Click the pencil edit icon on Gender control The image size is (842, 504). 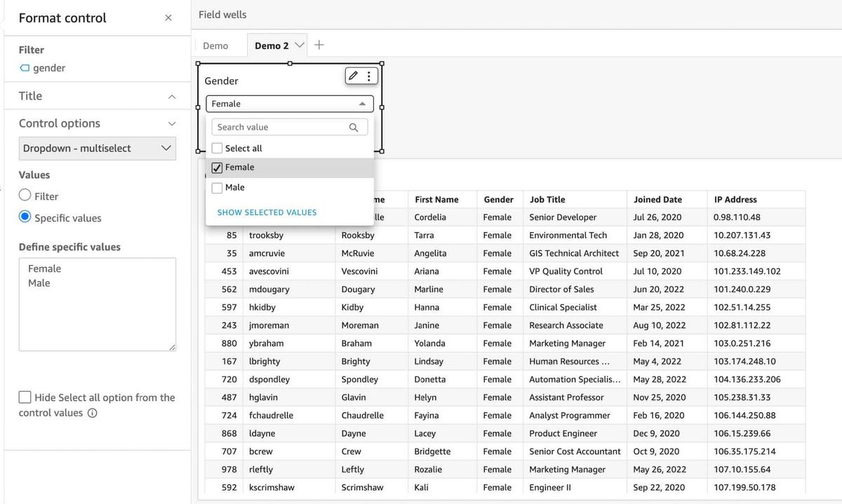[354, 76]
